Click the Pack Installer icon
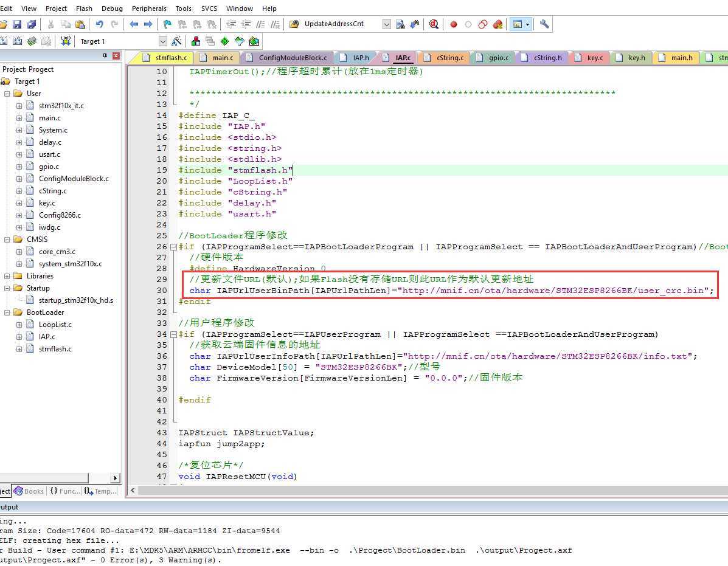The height and width of the screenshot is (566, 728). pos(254,41)
